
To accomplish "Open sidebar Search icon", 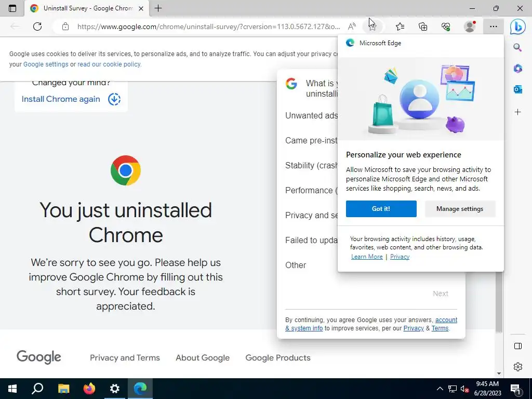I will [517, 47].
